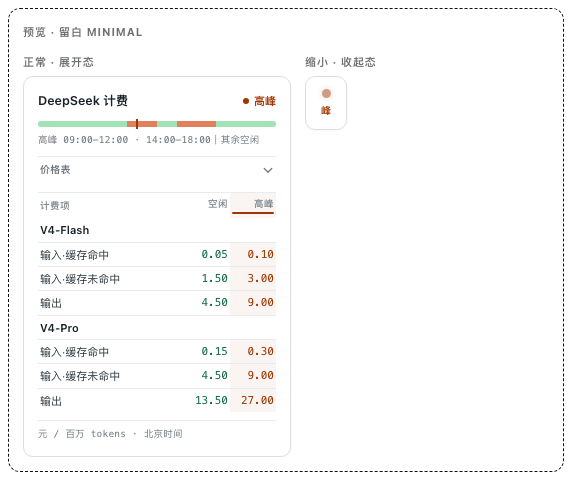Click the 价格表 section label
The height and width of the screenshot is (480, 572).
(55, 170)
